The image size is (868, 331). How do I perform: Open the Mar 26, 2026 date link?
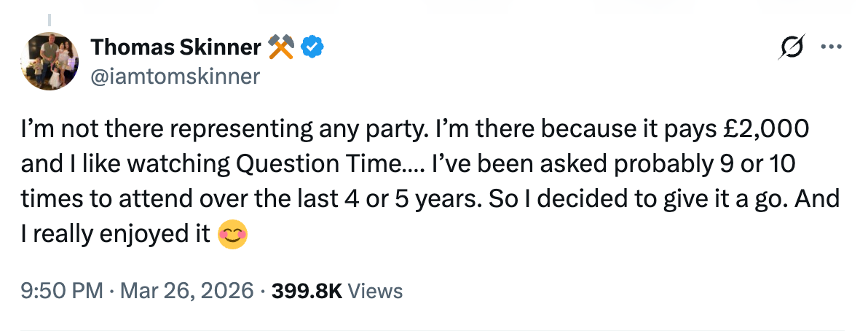(x=185, y=292)
